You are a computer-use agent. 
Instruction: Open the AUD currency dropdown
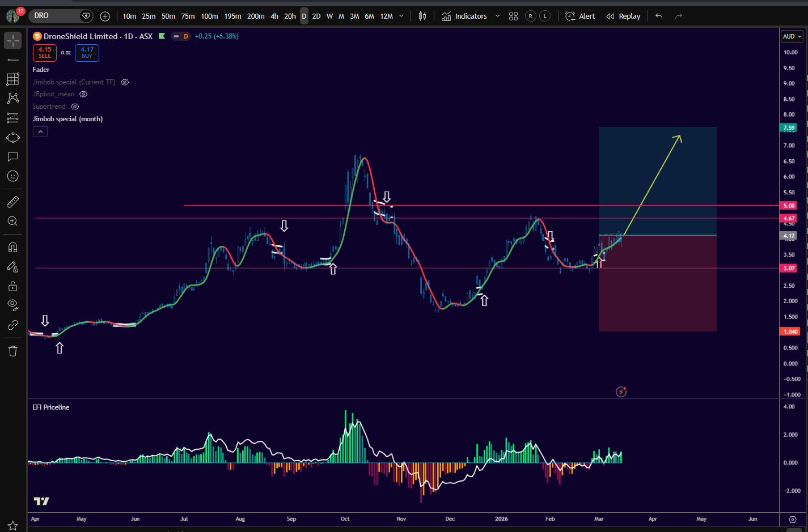click(x=792, y=36)
